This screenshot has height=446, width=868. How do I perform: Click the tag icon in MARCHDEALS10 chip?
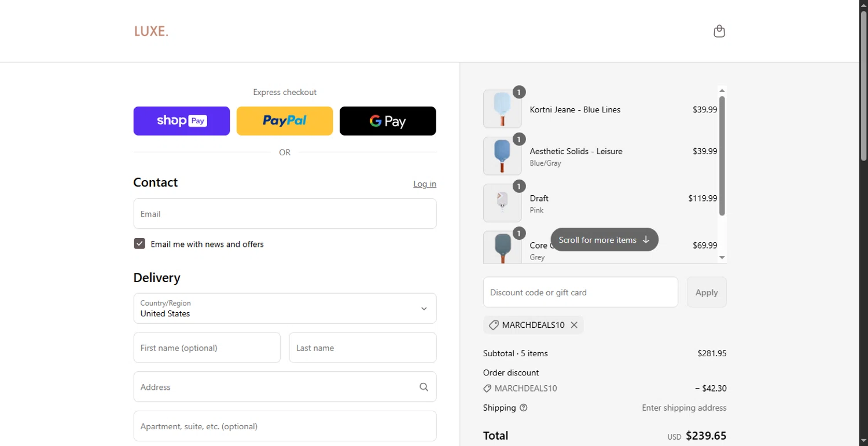[494, 325]
